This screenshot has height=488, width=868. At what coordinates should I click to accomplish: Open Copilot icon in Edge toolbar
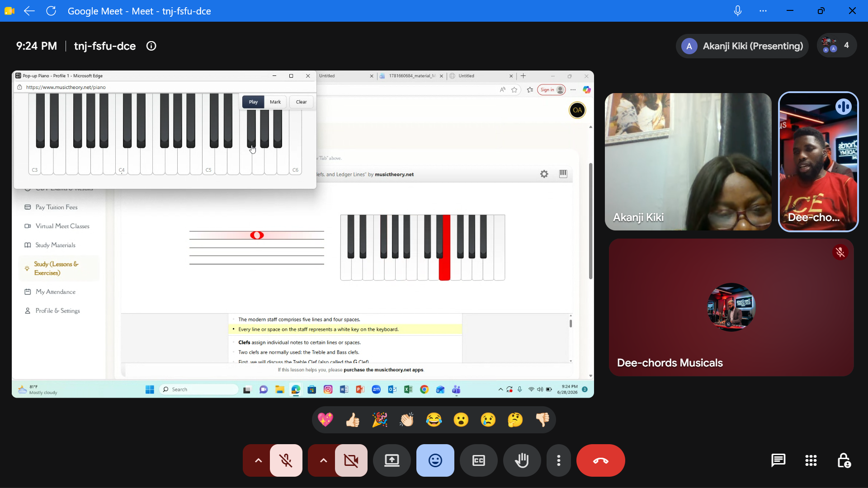[x=586, y=90]
